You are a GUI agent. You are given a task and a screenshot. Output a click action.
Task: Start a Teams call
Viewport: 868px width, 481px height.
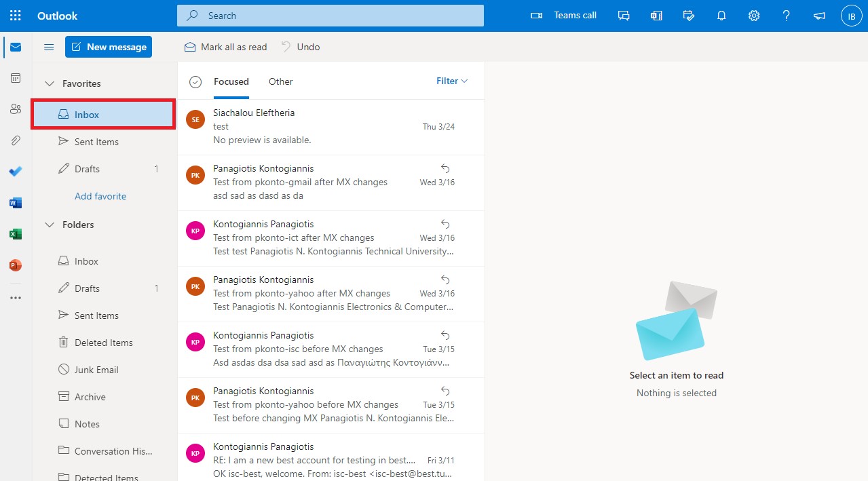pyautogui.click(x=563, y=16)
